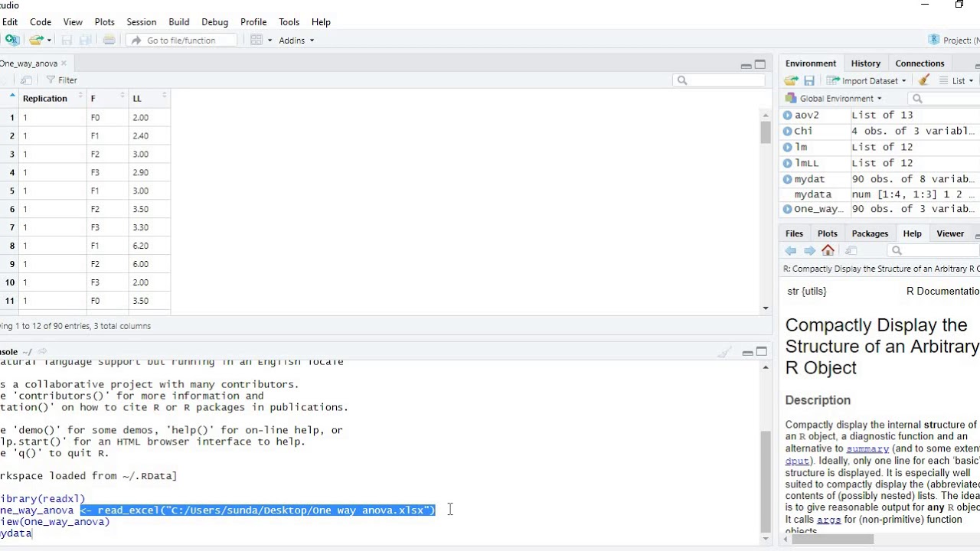Click the Environment pane search field
The image size is (980, 551).
946,99
